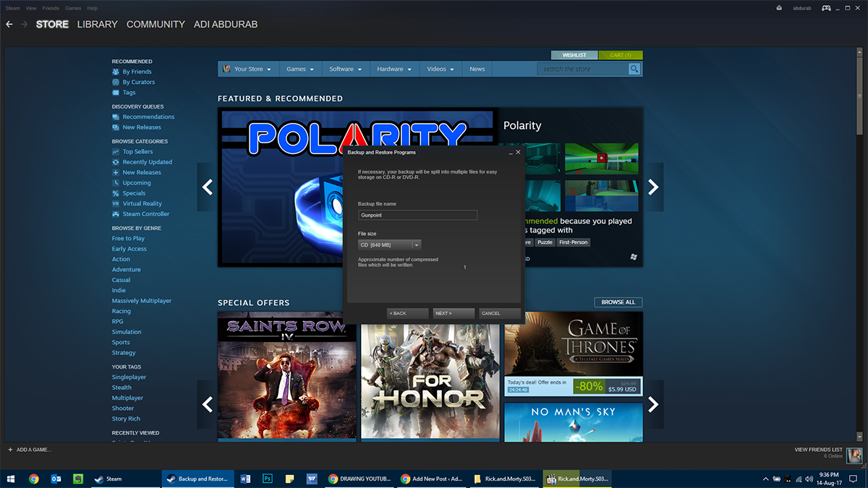Click the Massively Multiplayer genre link
The width and height of the screenshot is (868, 488).
coord(142,301)
